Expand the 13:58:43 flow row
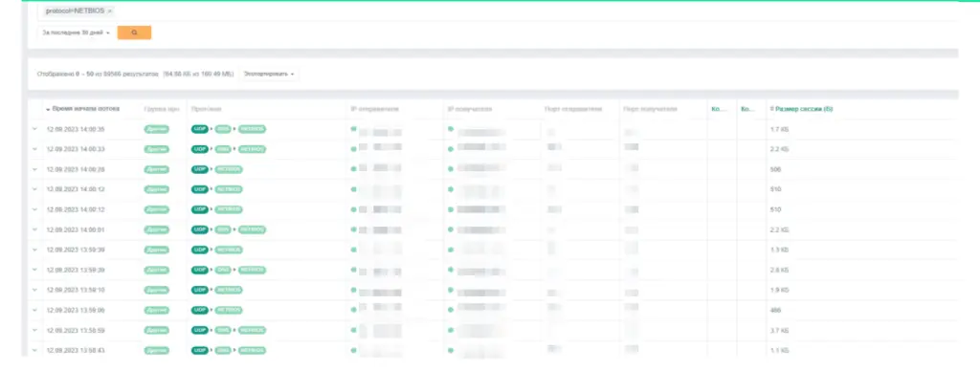The width and height of the screenshot is (980, 370). coord(34,350)
